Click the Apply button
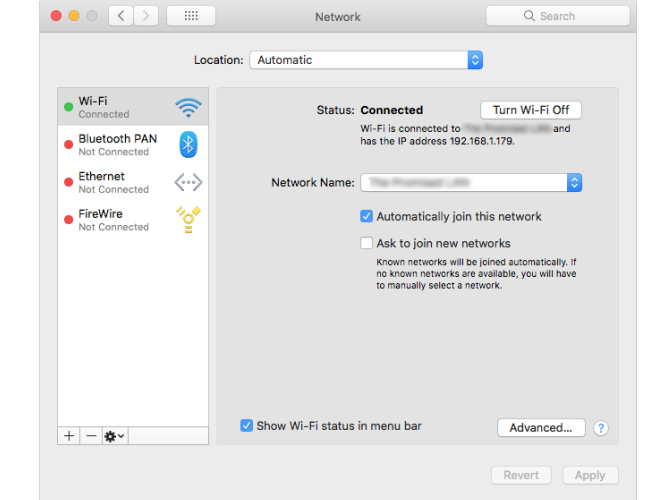The image size is (670, 500). [590, 475]
